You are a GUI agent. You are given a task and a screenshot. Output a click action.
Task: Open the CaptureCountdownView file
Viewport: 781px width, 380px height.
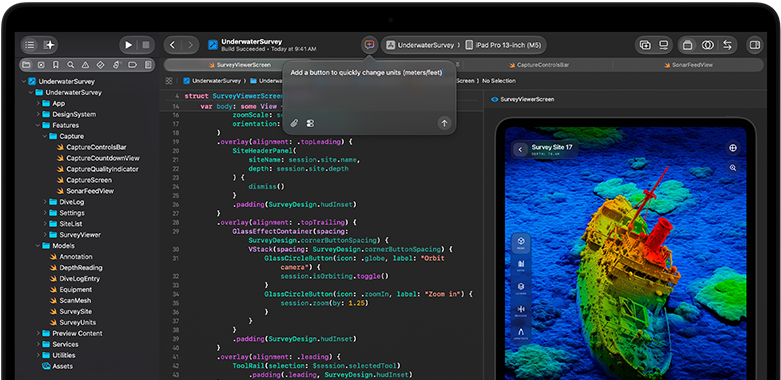(98, 158)
